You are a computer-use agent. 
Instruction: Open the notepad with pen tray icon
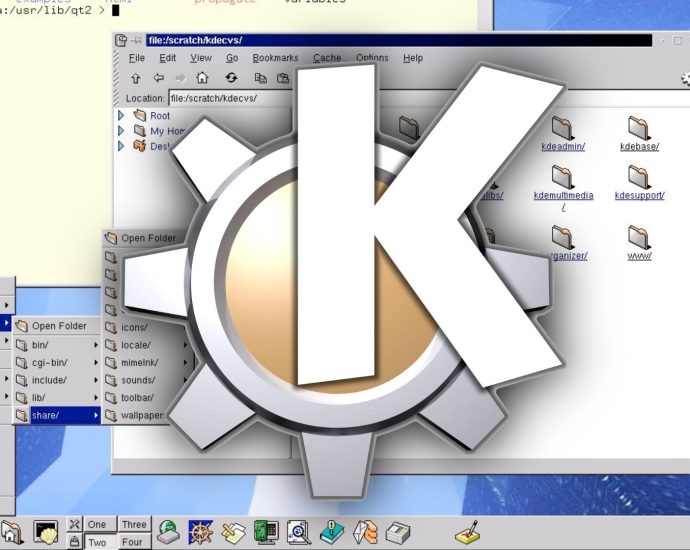click(467, 533)
